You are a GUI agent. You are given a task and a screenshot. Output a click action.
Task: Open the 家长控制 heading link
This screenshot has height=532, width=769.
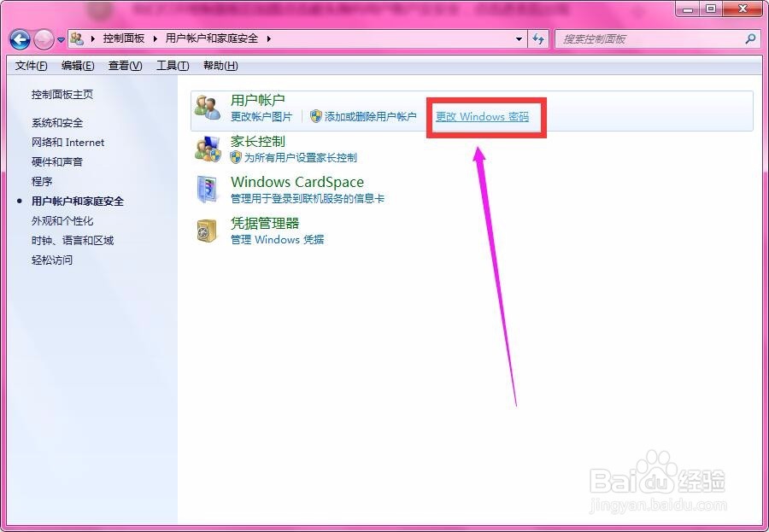click(x=257, y=141)
